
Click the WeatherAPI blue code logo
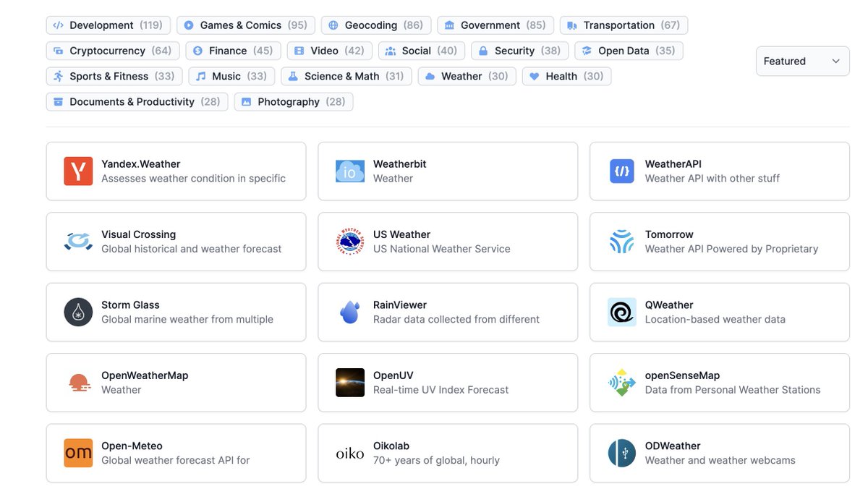622,171
